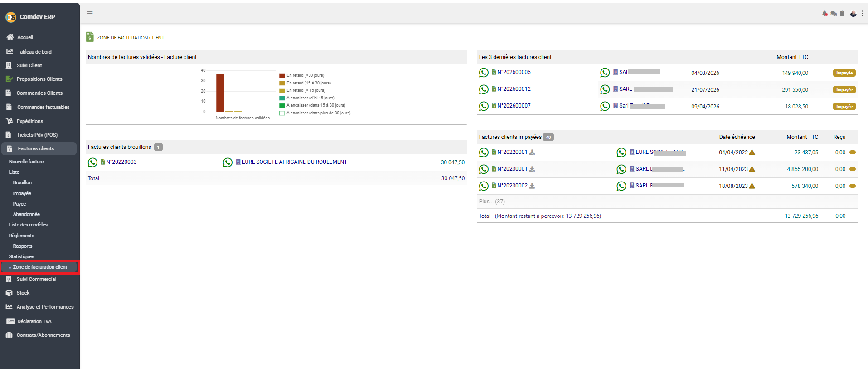Click WhatsApp icon beside draft N°20220003
This screenshot has width=868, height=369.
(92, 162)
